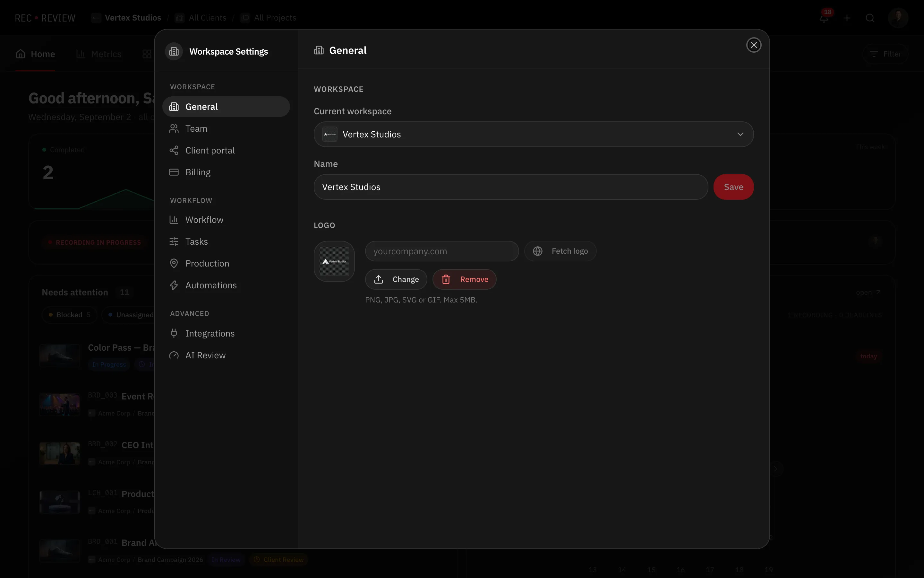Click the plug icon beside Integrations
The height and width of the screenshot is (578, 924).
(x=174, y=333)
